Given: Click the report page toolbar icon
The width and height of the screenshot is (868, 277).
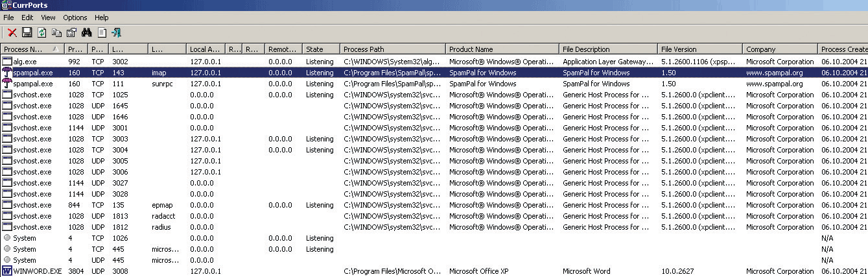Looking at the screenshot, I should click(x=102, y=32).
